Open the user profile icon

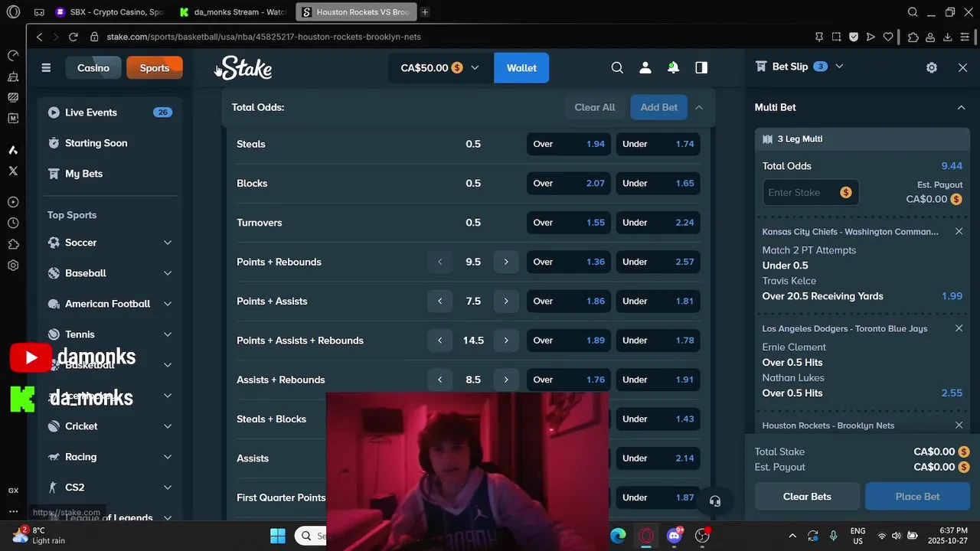(x=645, y=67)
